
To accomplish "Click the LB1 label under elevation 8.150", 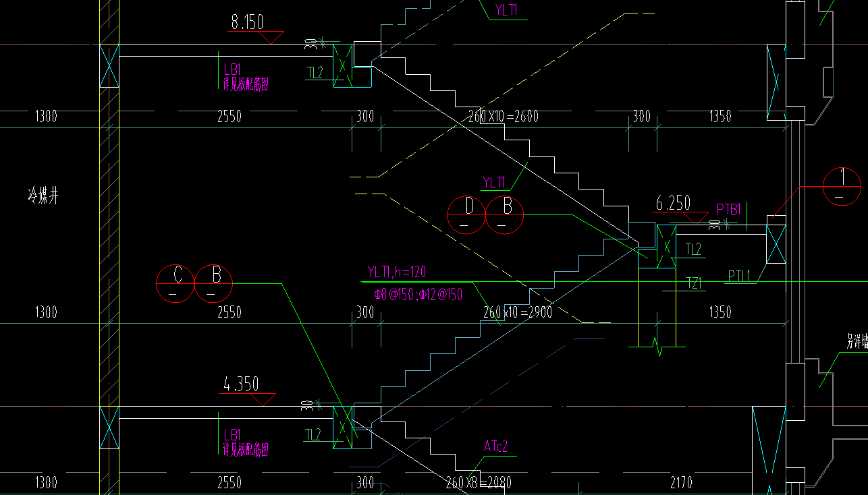I will point(232,69).
